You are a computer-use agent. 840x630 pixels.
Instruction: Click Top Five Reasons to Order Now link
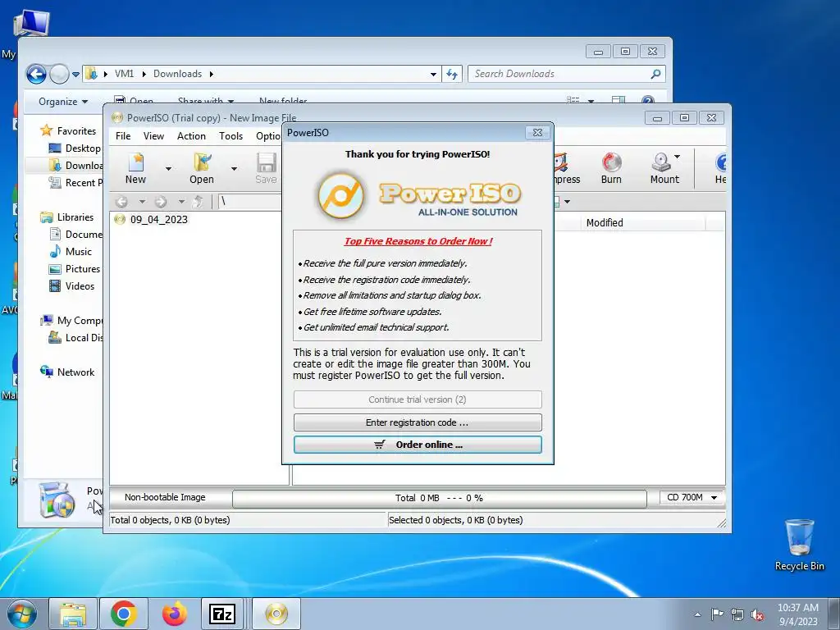(x=418, y=241)
